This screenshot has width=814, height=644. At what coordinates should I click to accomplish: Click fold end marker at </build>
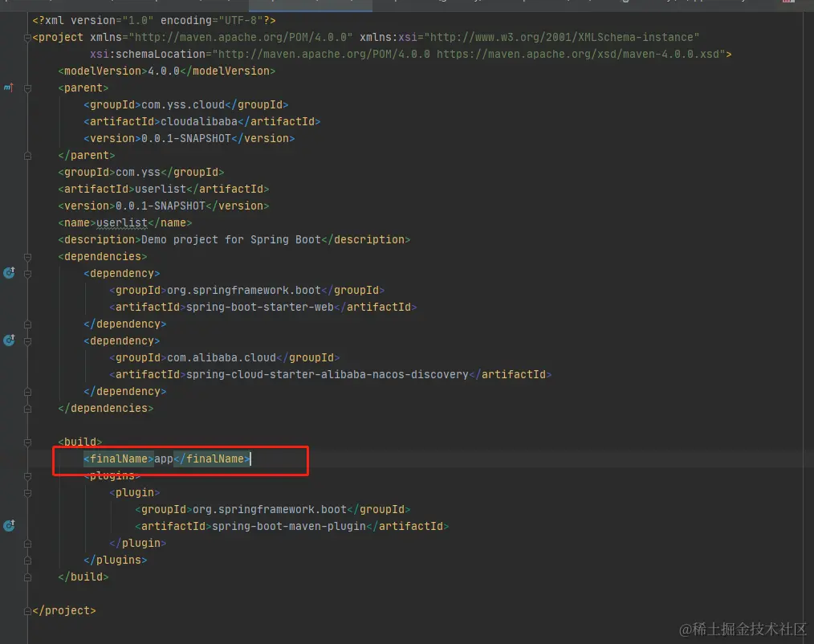click(27, 577)
